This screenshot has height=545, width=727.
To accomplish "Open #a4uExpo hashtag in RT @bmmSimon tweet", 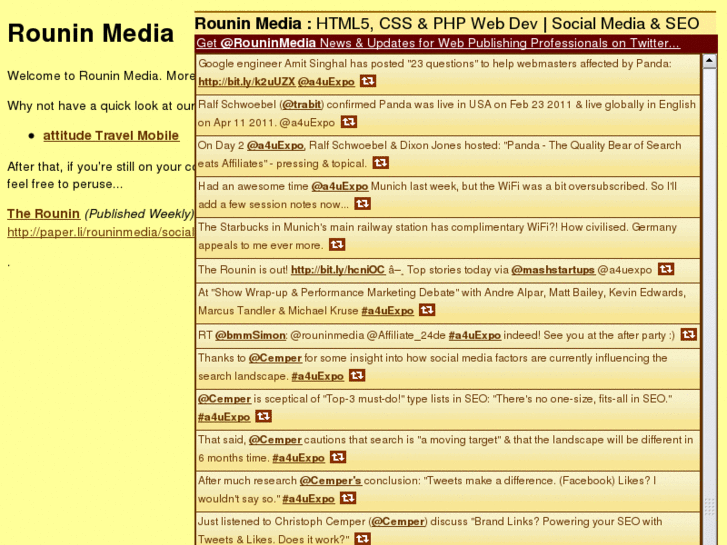I will coord(475,335).
